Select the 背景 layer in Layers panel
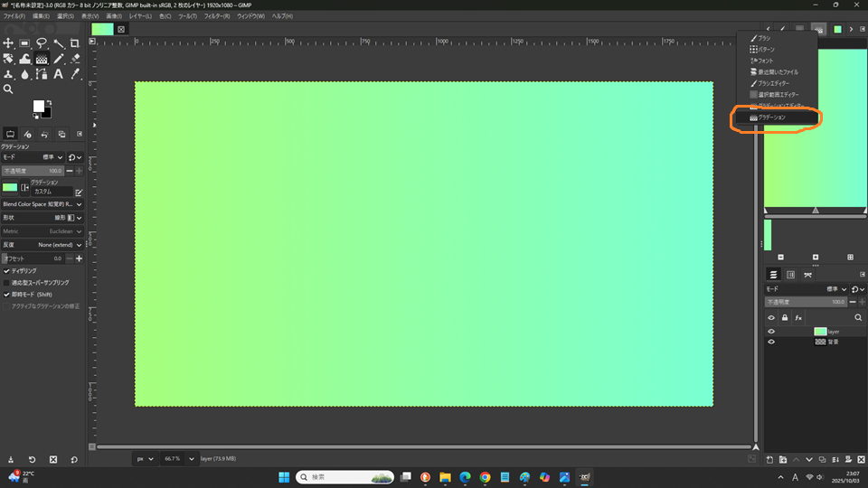 click(832, 342)
